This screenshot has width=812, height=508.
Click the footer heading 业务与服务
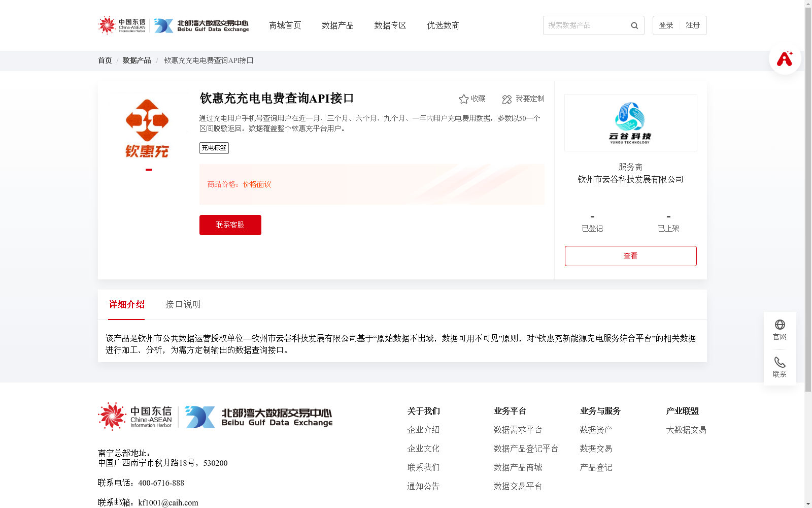point(600,411)
